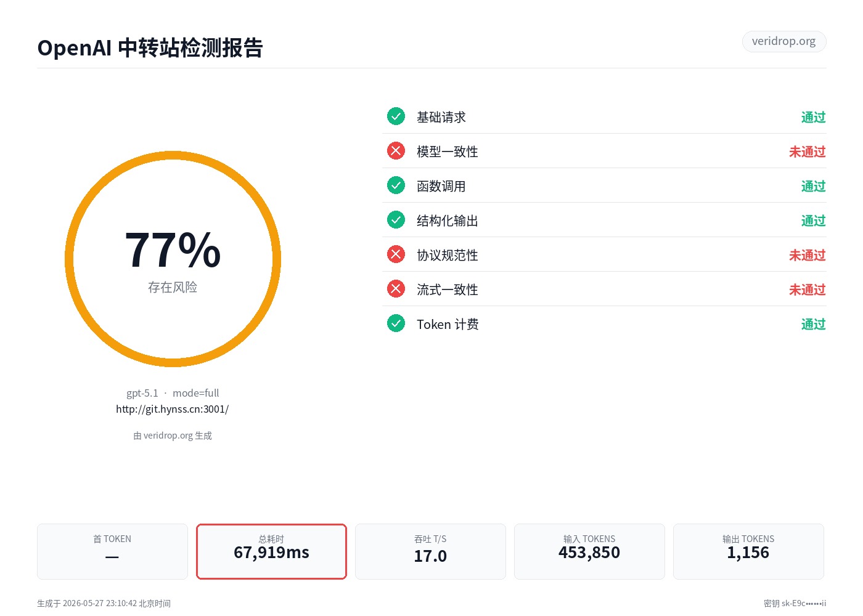Click the 未通过 status for 模型一致性

coord(808,152)
